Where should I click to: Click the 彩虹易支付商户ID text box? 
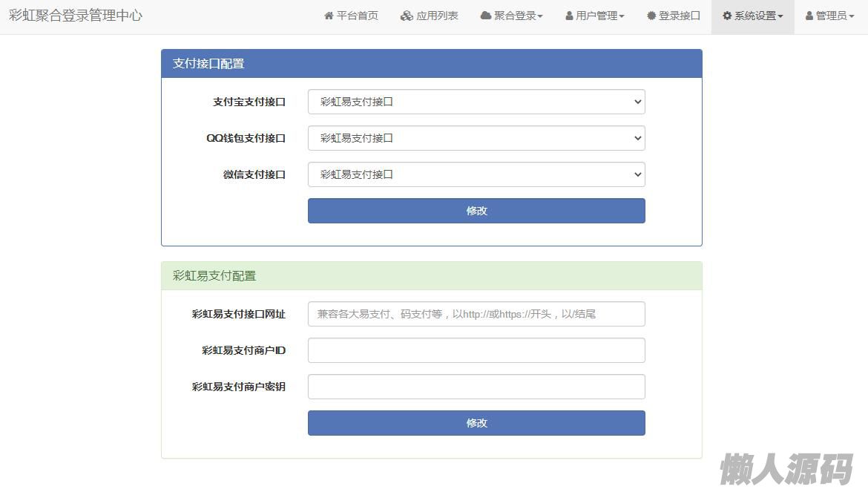click(476, 350)
